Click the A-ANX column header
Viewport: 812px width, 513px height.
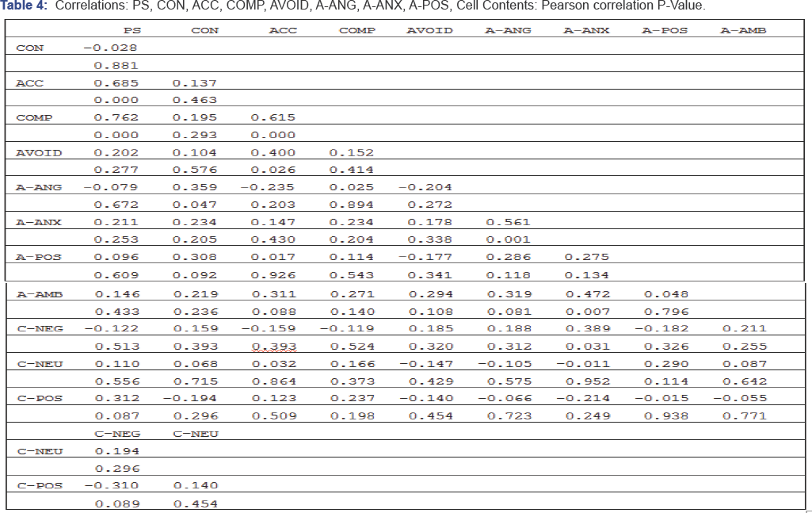586,31
